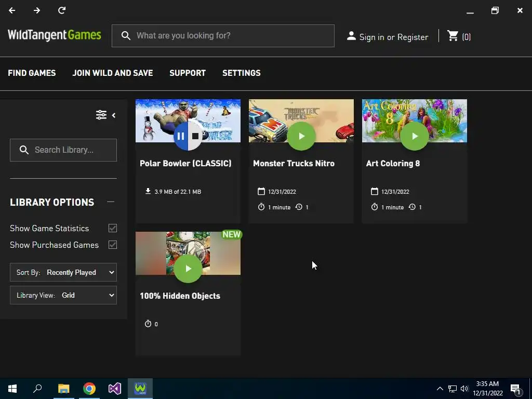The height and width of the screenshot is (399, 532).
Task: Click the user profile icon
Action: pyautogui.click(x=351, y=36)
